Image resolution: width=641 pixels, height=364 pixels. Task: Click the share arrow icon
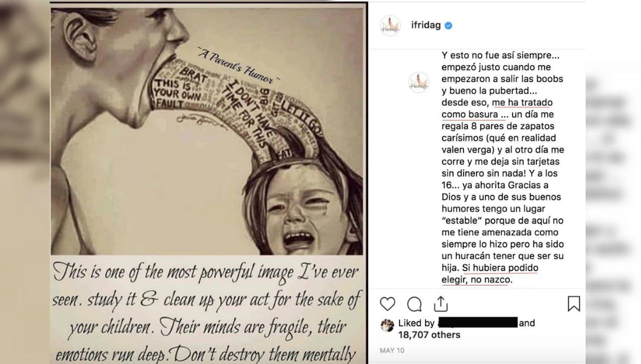click(x=440, y=305)
